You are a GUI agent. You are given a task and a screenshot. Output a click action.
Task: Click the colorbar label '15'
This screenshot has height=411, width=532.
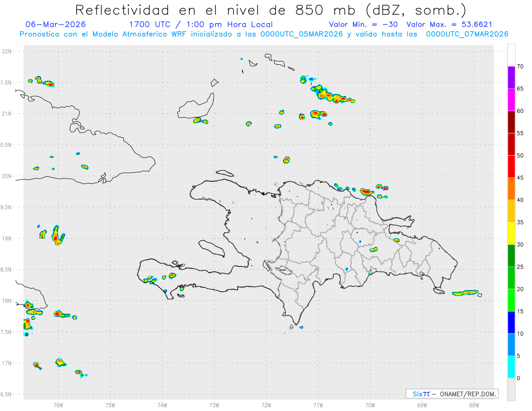pyautogui.click(x=520, y=311)
